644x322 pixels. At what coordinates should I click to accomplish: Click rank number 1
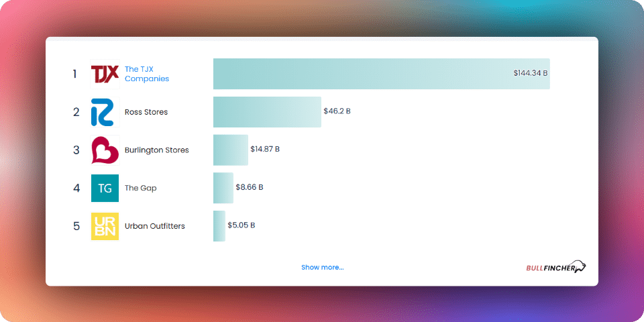click(x=74, y=74)
